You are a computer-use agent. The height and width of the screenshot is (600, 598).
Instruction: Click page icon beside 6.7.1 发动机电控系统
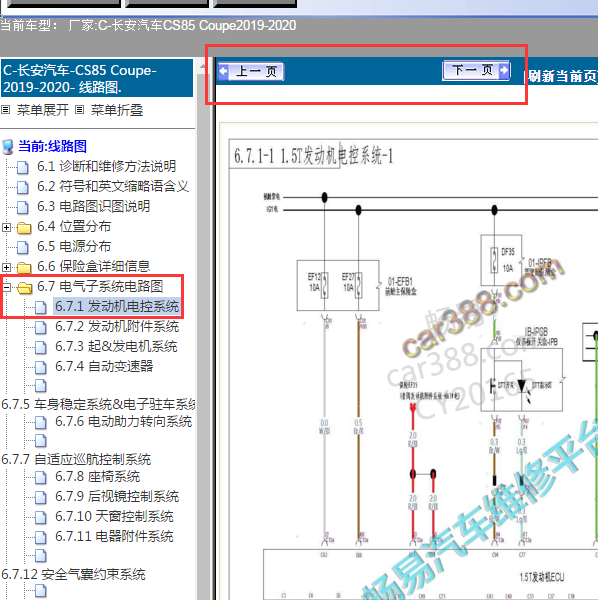click(x=41, y=307)
